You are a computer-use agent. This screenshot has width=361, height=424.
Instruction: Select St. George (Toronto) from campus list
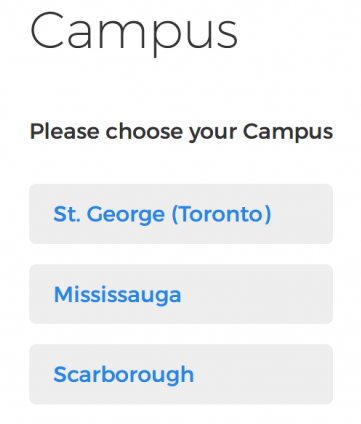click(181, 214)
